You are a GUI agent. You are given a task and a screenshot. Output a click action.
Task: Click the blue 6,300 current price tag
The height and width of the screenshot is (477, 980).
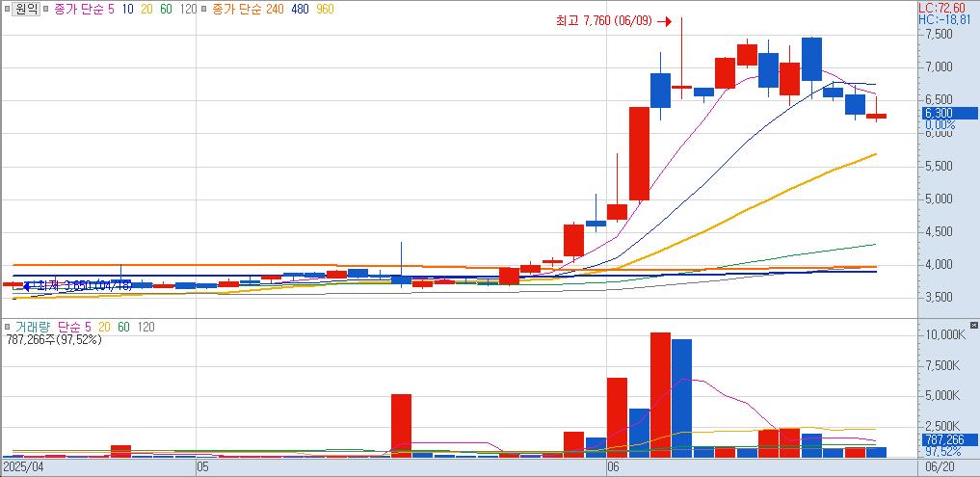pyautogui.click(x=951, y=113)
